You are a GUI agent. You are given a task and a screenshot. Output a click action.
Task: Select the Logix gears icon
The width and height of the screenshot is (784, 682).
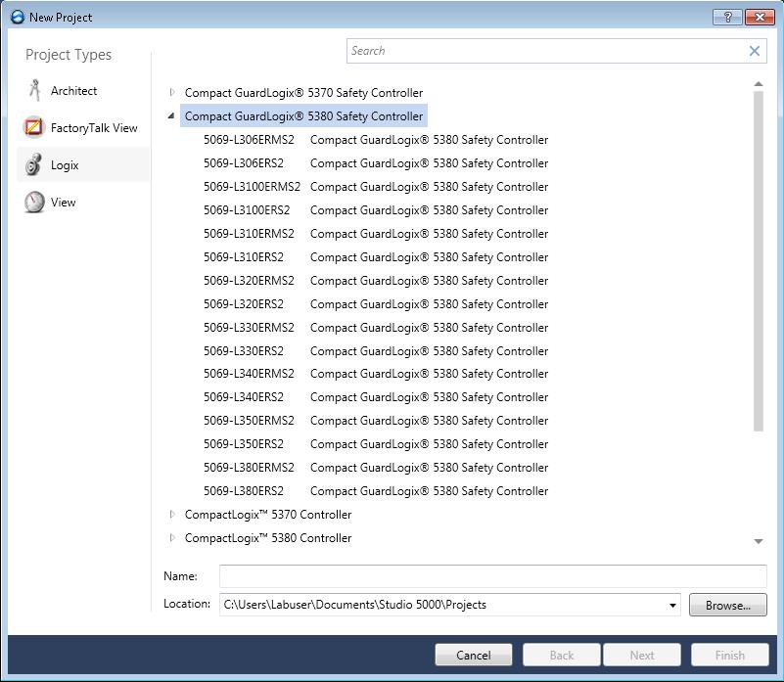pos(33,165)
